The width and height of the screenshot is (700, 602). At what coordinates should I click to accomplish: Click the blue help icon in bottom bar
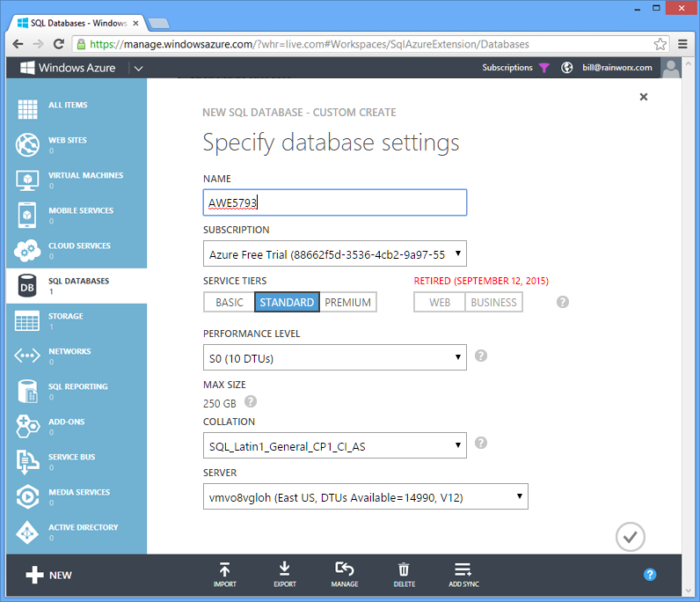tap(650, 575)
